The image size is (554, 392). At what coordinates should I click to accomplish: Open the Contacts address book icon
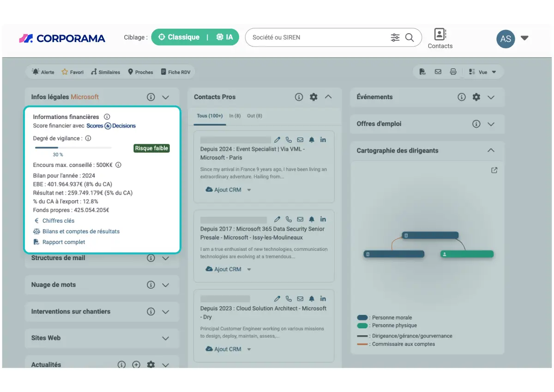(x=440, y=35)
